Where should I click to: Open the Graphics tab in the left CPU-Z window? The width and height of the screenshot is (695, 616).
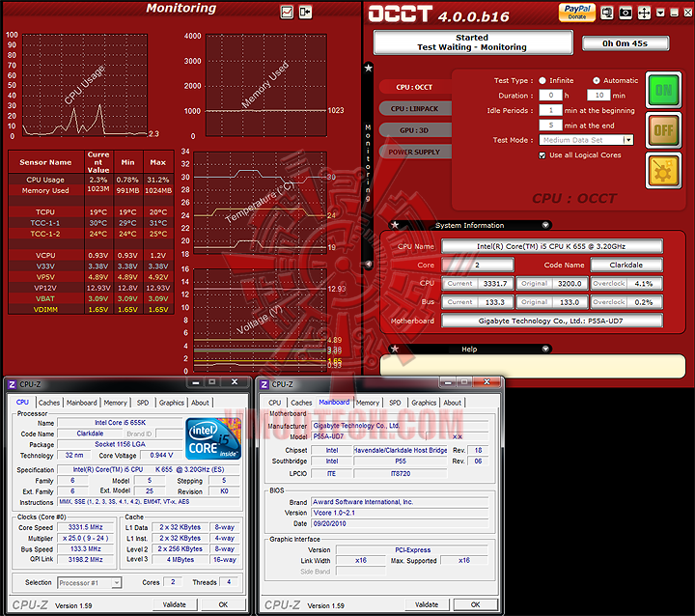tap(172, 403)
